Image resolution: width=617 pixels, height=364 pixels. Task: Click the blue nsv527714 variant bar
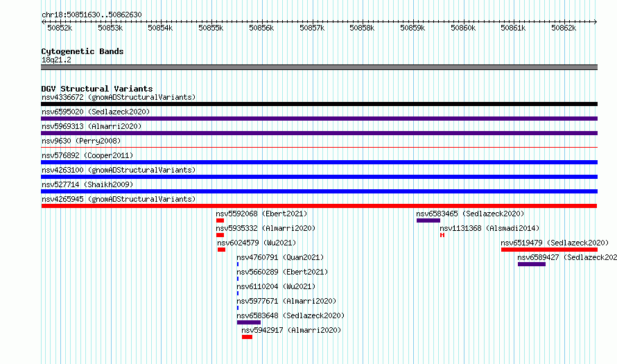[x=319, y=191]
